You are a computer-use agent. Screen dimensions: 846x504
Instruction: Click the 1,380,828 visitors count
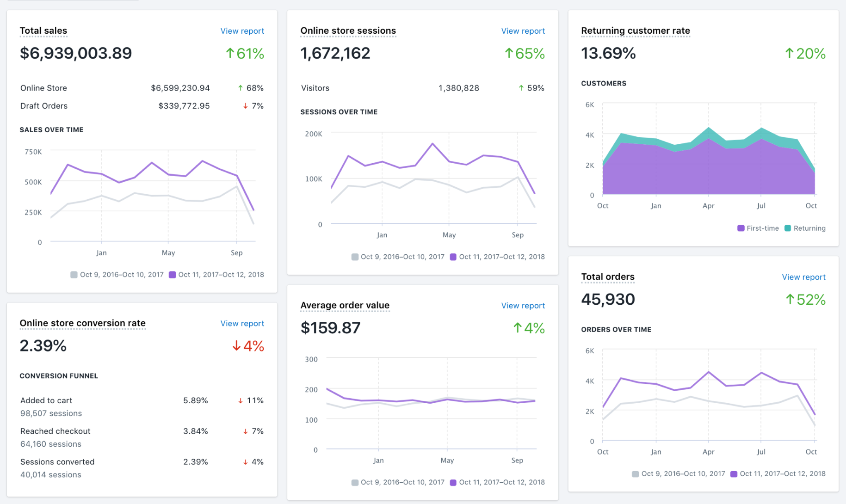click(459, 88)
